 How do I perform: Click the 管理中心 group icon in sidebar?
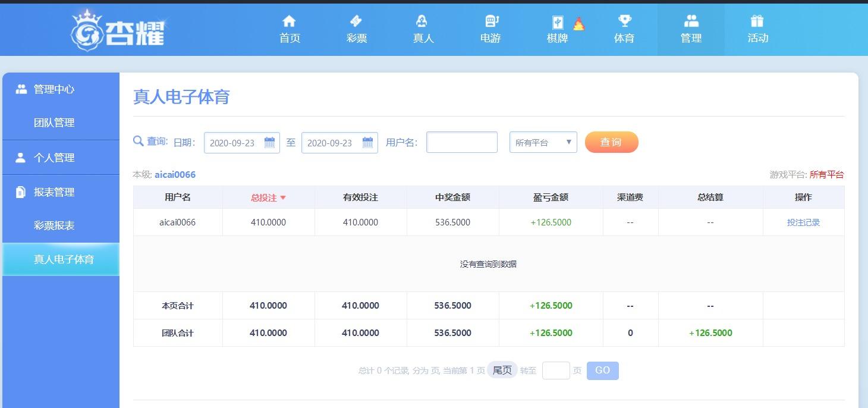(x=21, y=89)
